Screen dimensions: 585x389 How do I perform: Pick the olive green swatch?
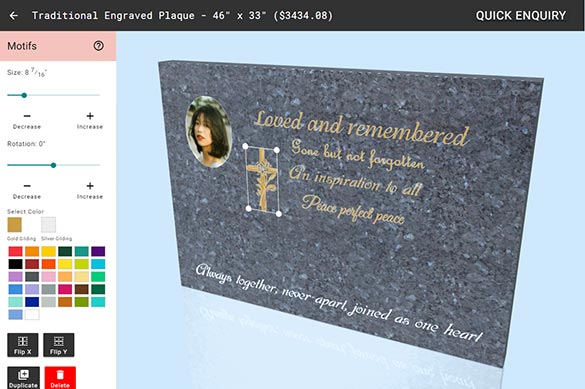(x=82, y=302)
